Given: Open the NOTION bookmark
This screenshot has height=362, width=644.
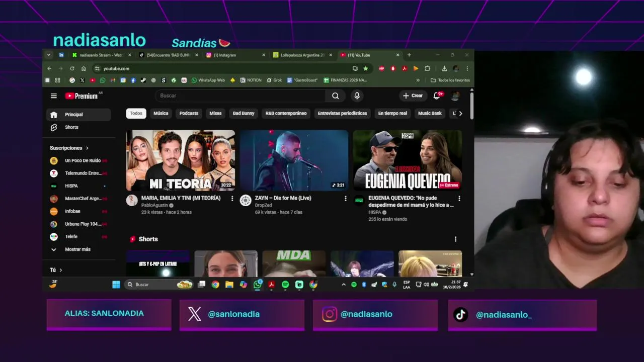Looking at the screenshot, I should tap(251, 80).
